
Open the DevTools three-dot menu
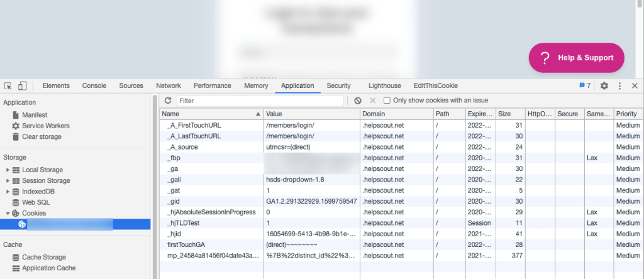(x=619, y=86)
